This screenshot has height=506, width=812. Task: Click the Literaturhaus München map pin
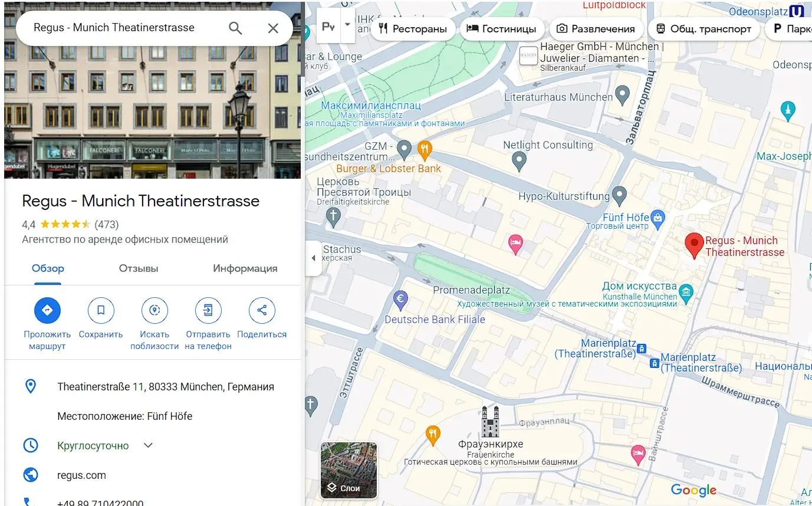622,94
